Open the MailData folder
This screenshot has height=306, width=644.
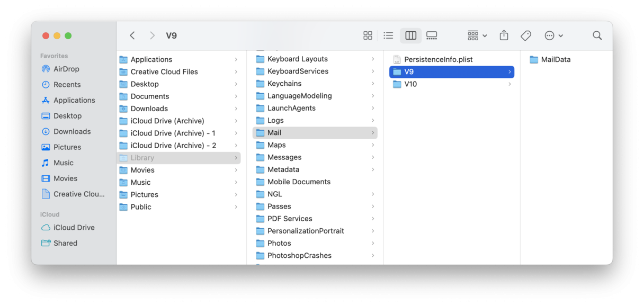(x=555, y=60)
